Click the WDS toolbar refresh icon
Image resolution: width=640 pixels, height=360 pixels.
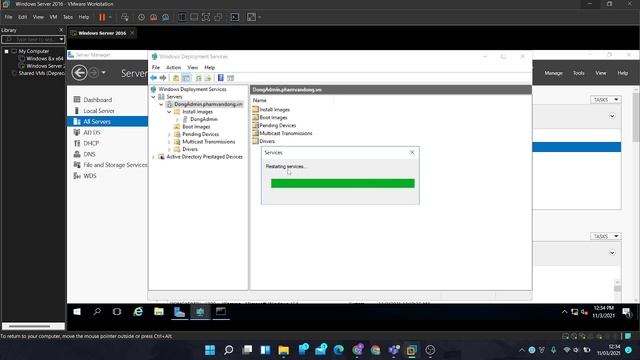pos(198,78)
